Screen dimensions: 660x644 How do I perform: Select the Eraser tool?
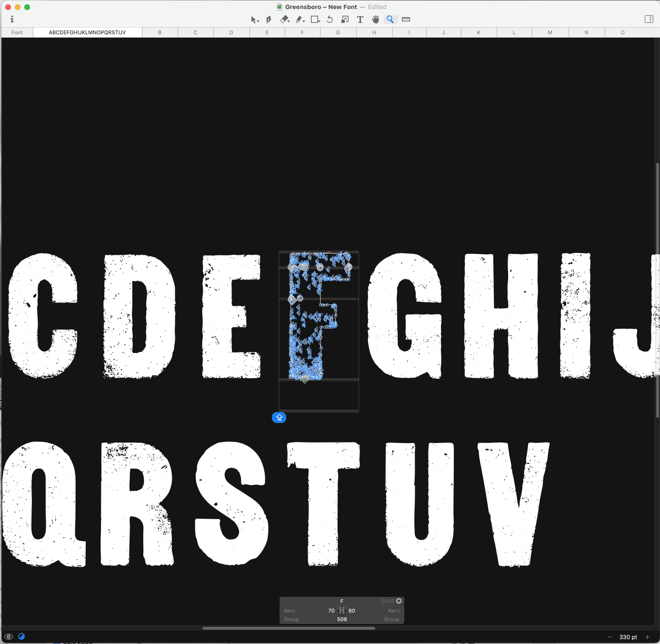(x=284, y=20)
